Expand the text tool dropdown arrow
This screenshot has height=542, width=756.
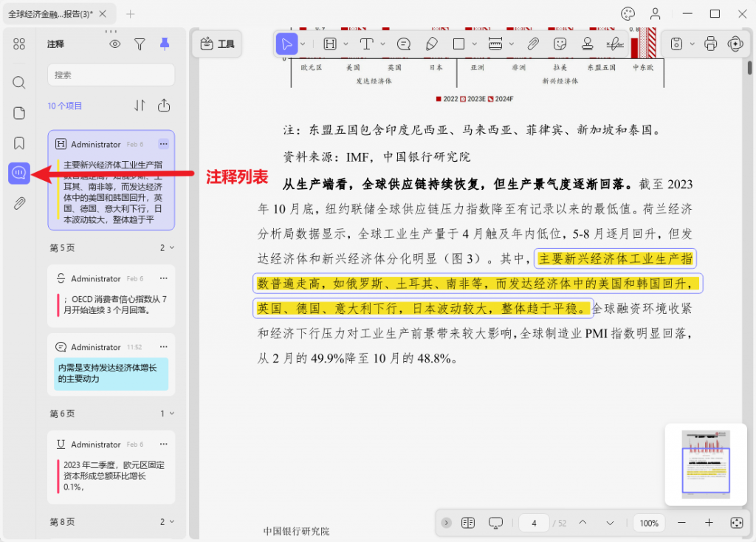click(383, 44)
